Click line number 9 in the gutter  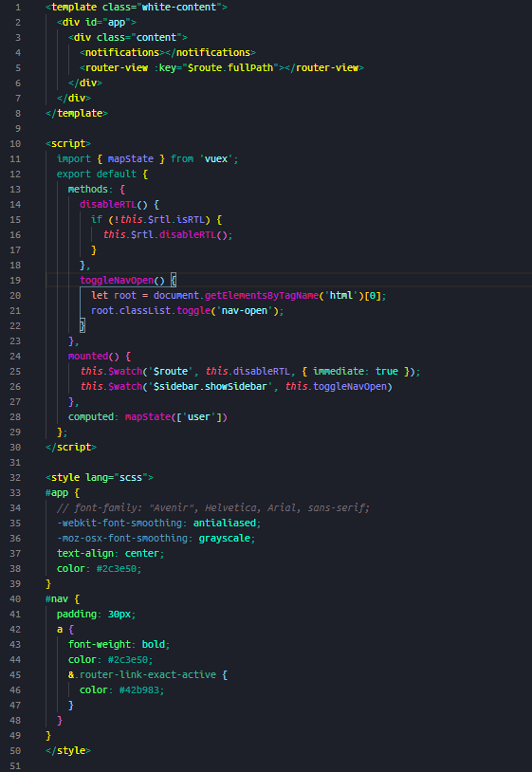point(18,128)
